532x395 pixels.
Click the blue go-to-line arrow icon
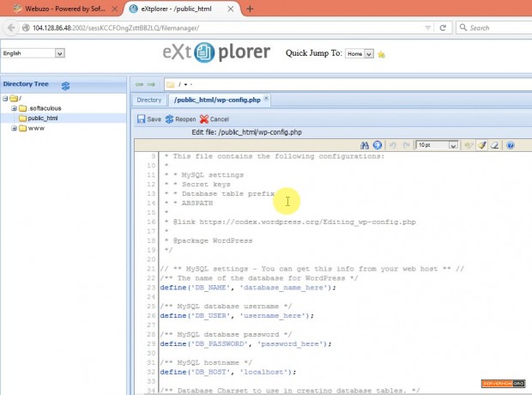tap(378, 145)
